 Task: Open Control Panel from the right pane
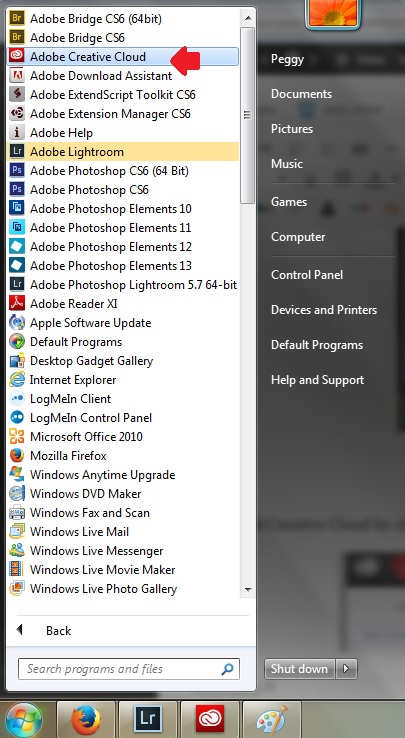click(307, 275)
